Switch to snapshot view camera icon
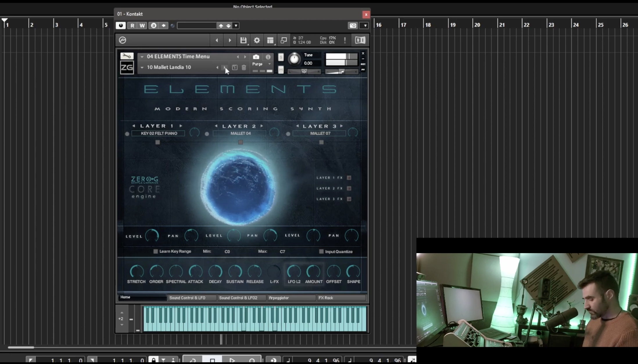Viewport: 638px width, 364px height. (x=256, y=57)
